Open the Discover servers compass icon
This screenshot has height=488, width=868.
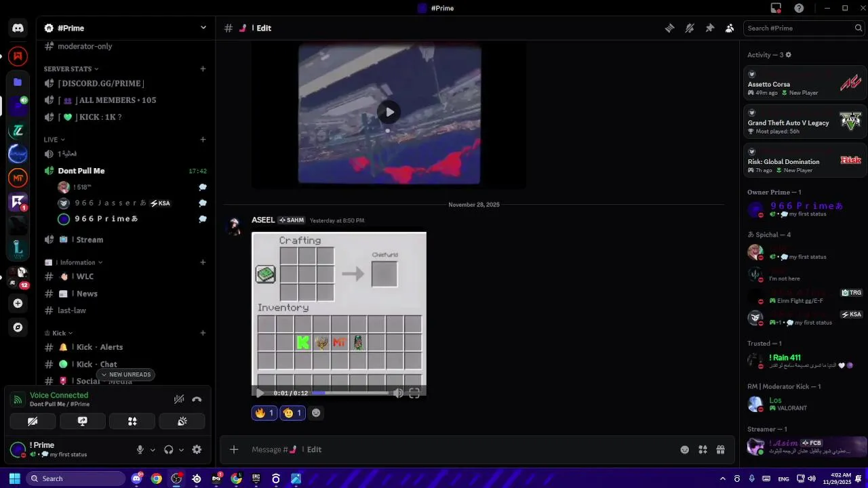[x=18, y=327]
